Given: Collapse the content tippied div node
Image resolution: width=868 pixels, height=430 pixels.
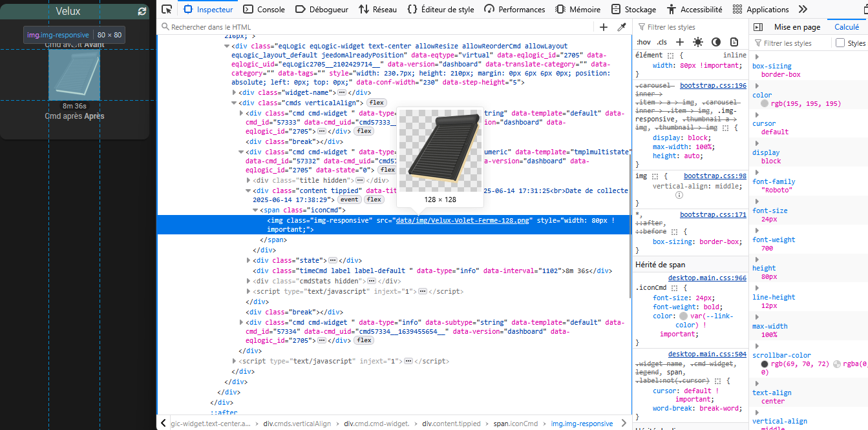Looking at the screenshot, I should tap(249, 191).
